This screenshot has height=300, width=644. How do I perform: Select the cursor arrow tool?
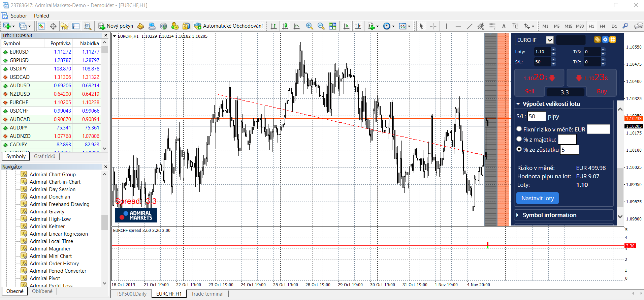[421, 26]
